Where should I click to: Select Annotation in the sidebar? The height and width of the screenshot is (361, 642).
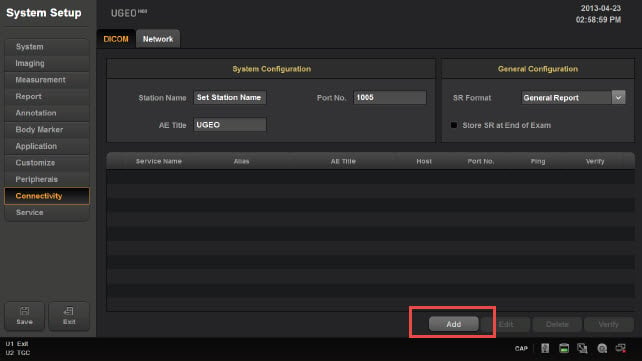pos(47,113)
